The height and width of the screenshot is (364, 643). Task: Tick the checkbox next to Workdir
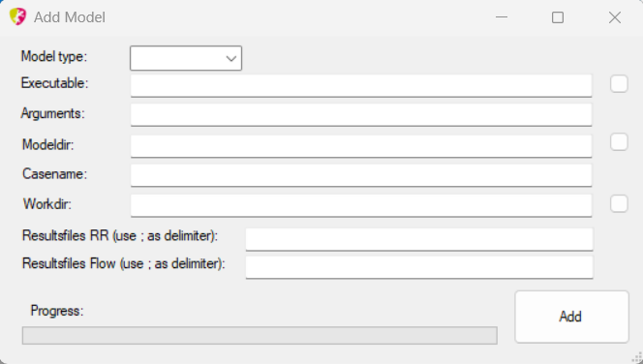pos(619,203)
